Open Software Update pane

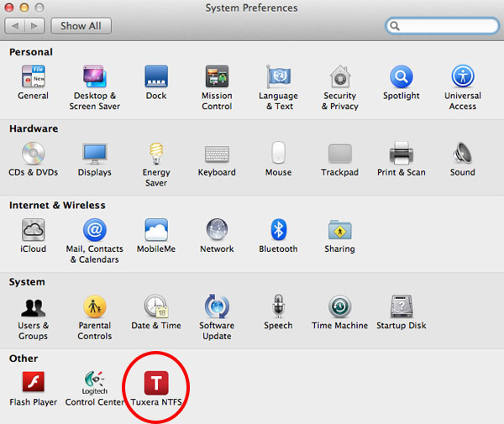[x=217, y=306]
